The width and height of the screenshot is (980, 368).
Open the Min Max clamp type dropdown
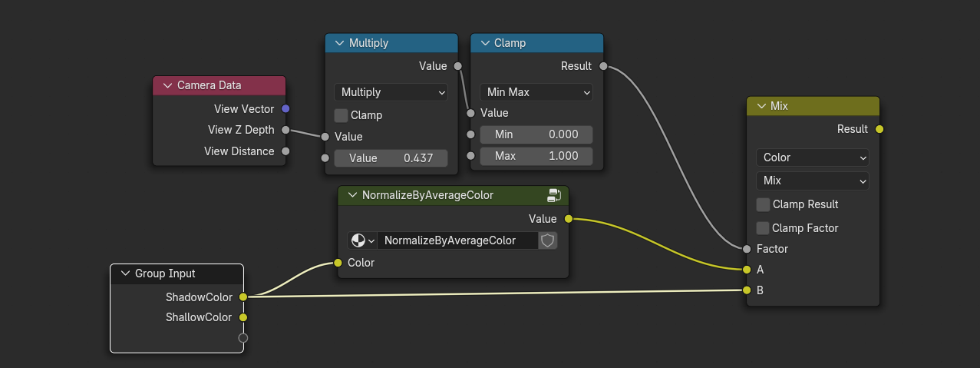(x=536, y=92)
